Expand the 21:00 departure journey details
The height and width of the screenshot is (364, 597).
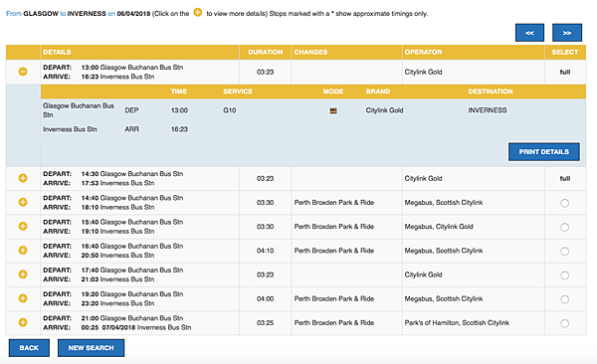(x=23, y=322)
